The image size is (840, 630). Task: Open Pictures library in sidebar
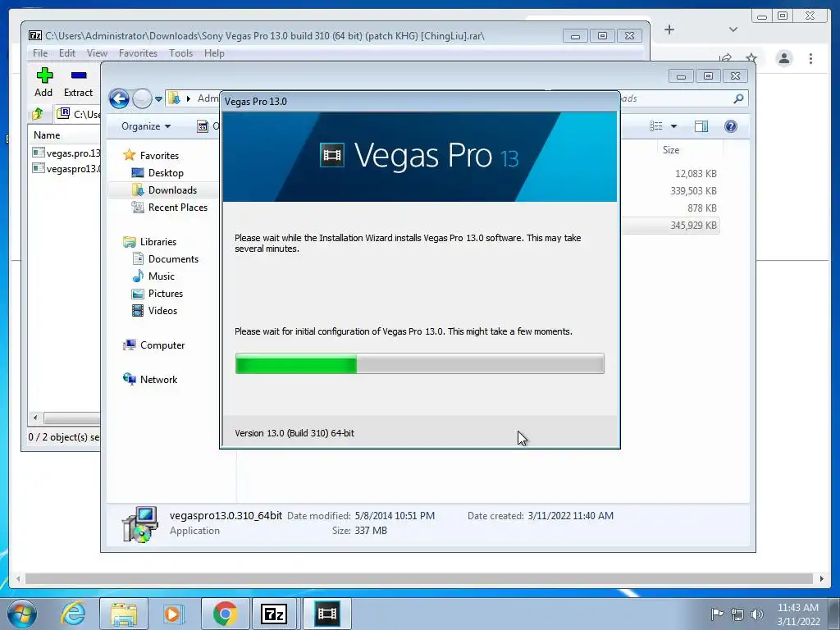(x=166, y=293)
